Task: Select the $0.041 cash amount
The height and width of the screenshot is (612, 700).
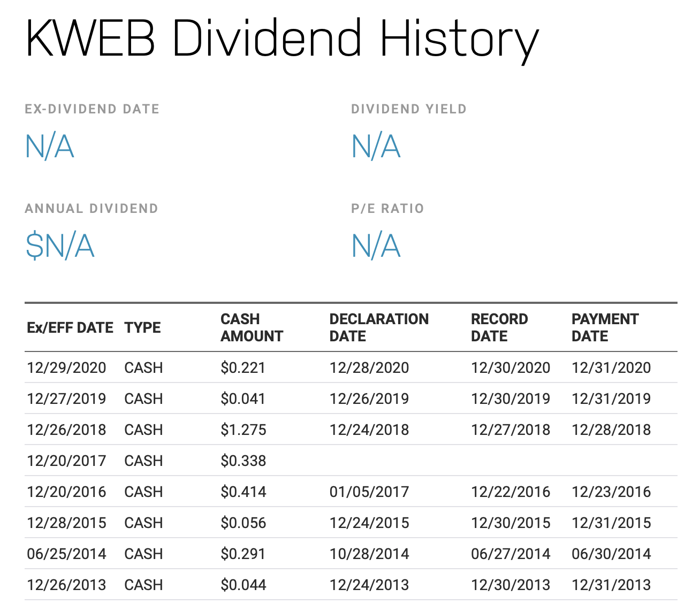Action: tap(243, 399)
